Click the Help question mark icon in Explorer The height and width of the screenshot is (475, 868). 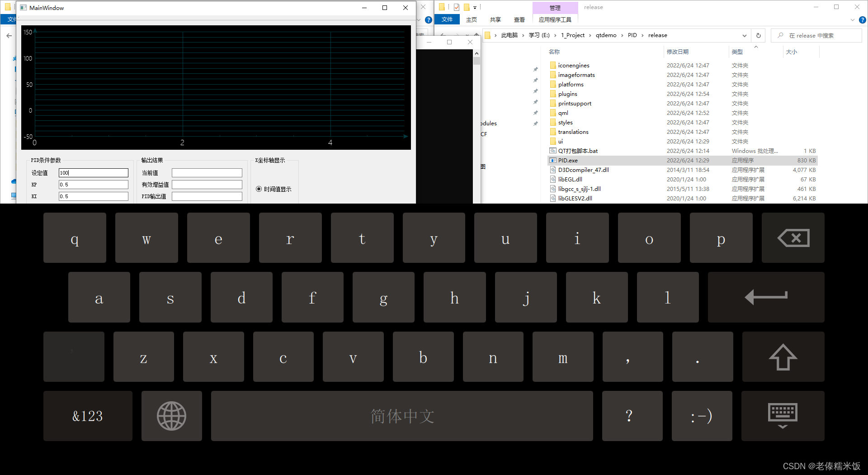click(863, 20)
